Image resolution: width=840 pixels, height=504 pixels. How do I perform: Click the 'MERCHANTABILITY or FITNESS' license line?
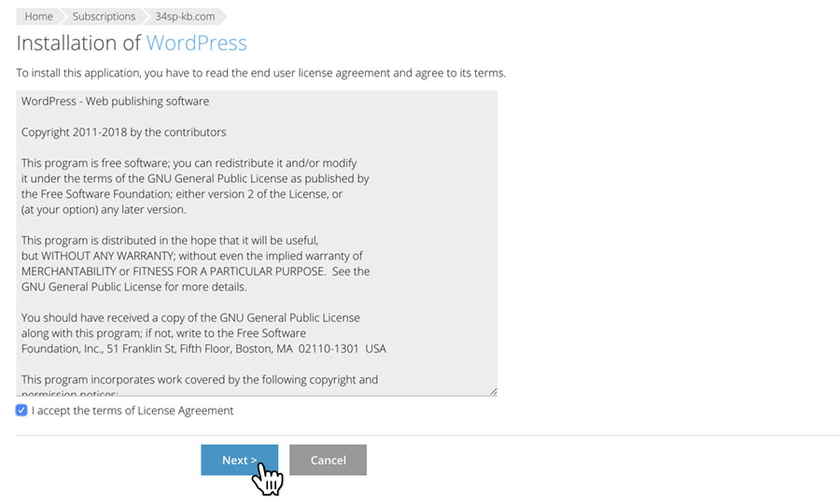click(x=196, y=272)
